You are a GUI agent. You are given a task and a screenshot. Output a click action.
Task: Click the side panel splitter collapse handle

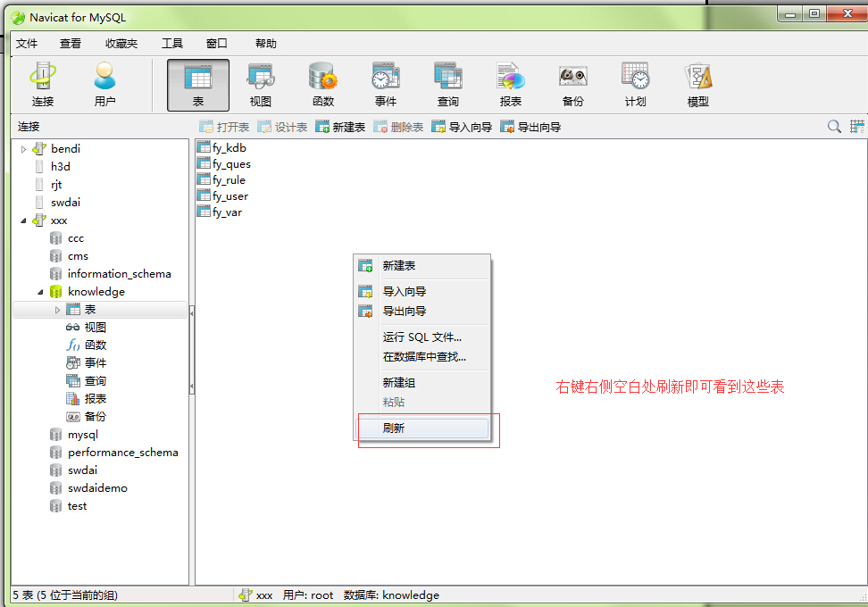(191, 350)
